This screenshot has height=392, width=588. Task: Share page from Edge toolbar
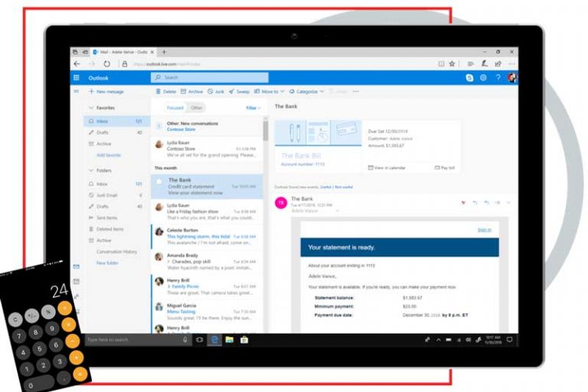pos(498,64)
